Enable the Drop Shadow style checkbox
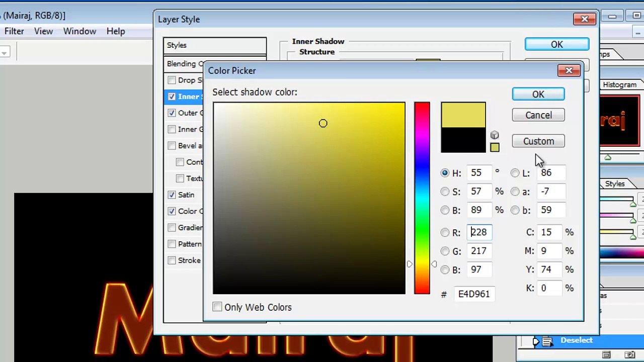The height and width of the screenshot is (362, 644). point(172,80)
